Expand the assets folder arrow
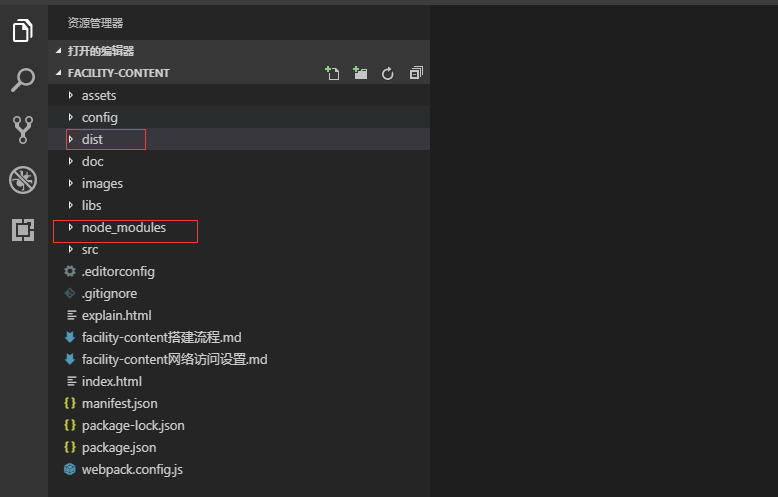The height and width of the screenshot is (497, 778). (x=70, y=95)
